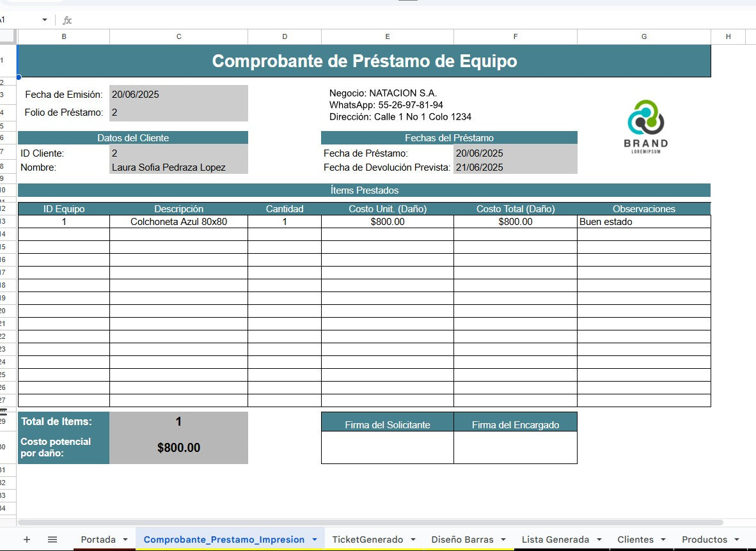Switch to the Clientes sheet tab
Screen dimensions: 756x551
click(x=636, y=539)
